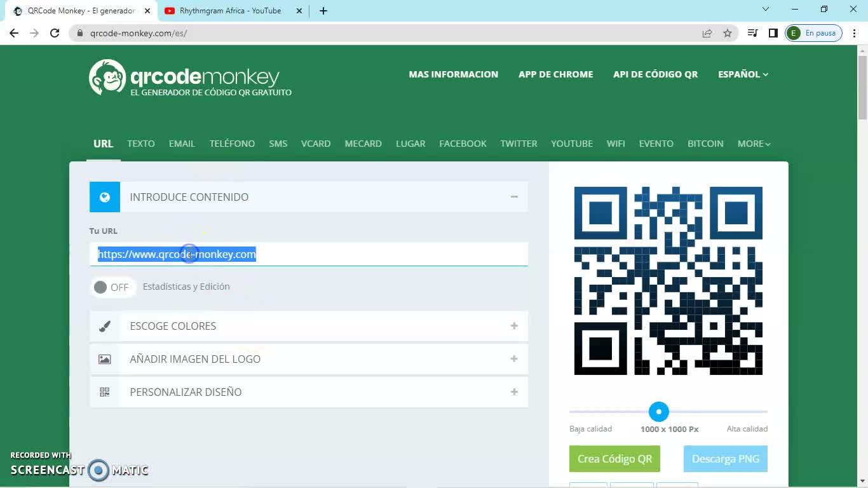The height and width of the screenshot is (488, 868).
Task: Switch to the YouTube QR tab
Action: click(572, 144)
